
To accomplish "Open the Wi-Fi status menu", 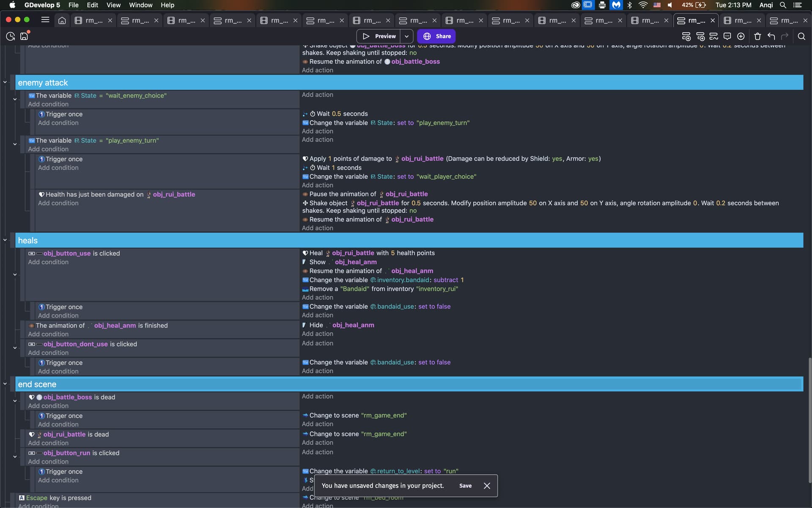I will coord(643,5).
